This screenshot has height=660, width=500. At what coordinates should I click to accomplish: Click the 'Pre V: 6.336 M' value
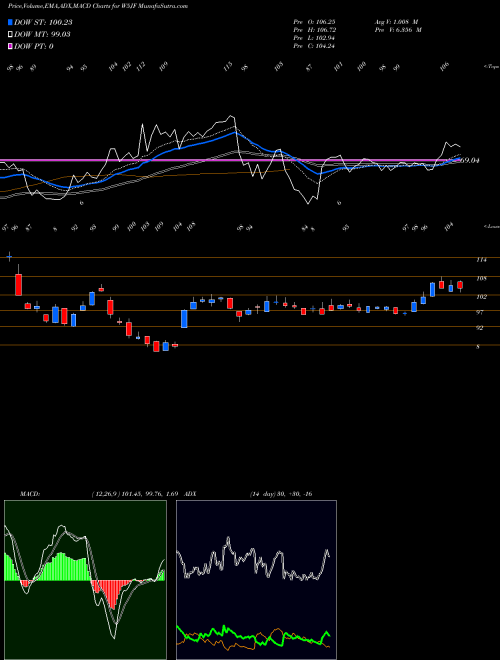[398, 30]
